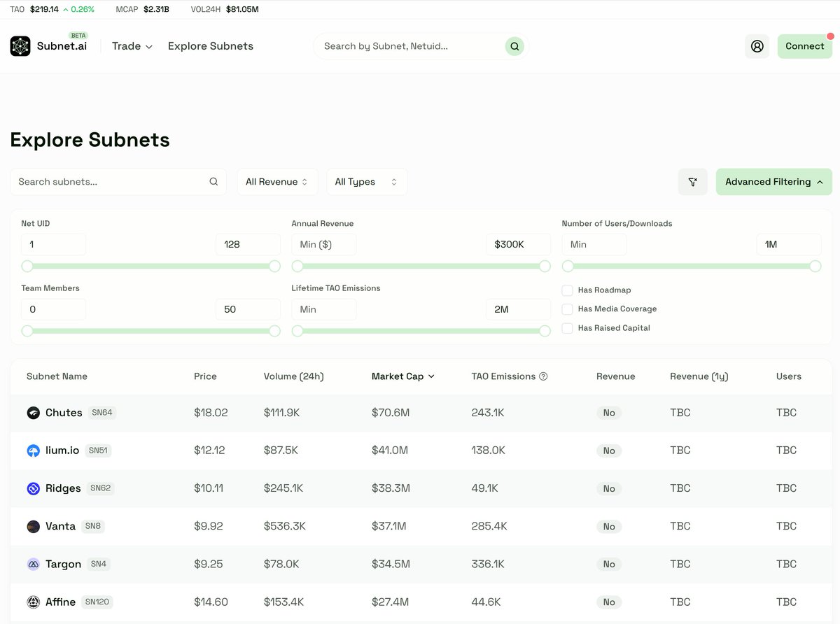Click the TAO Emissions help icon
840x624 pixels.
543,376
